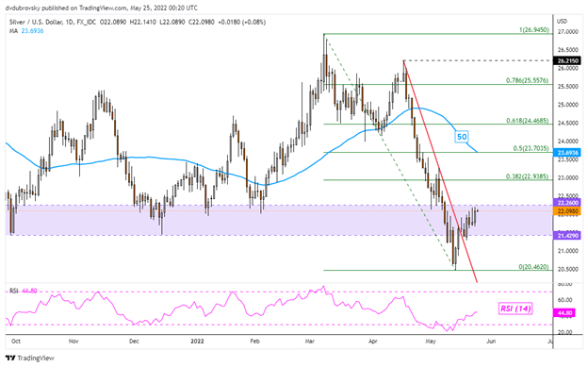Image resolution: width=588 pixels, height=367 pixels.
Task: Click the O22.0890 open price value
Action: (x=113, y=22)
